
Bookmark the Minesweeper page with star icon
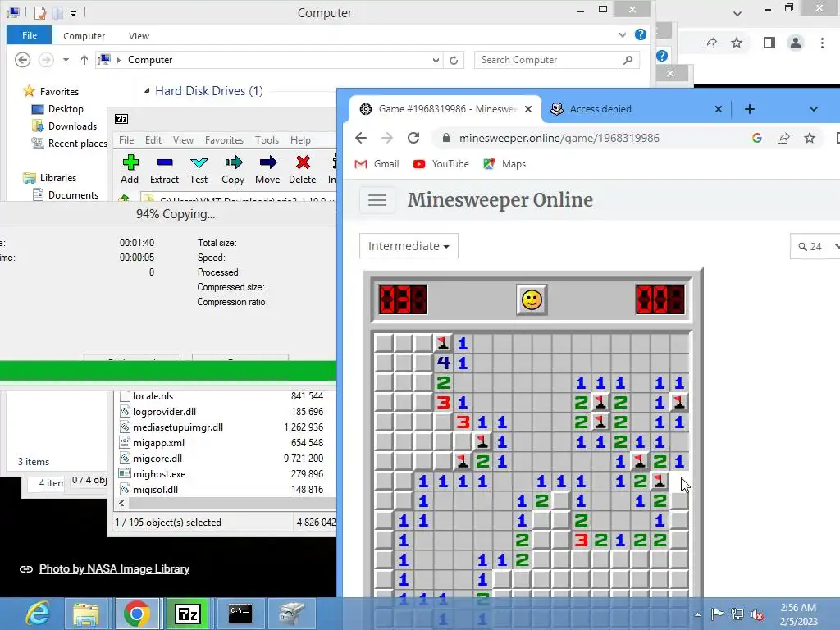click(x=810, y=138)
